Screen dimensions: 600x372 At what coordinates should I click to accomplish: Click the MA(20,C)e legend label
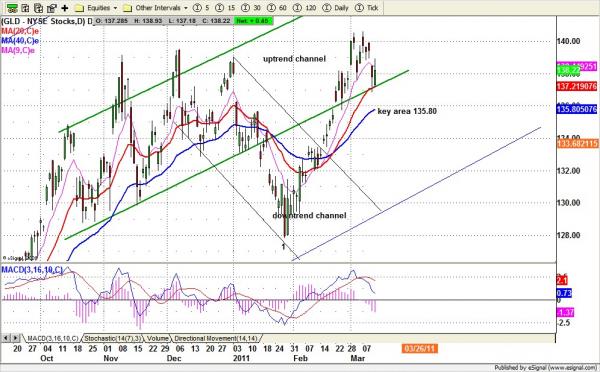(20, 31)
